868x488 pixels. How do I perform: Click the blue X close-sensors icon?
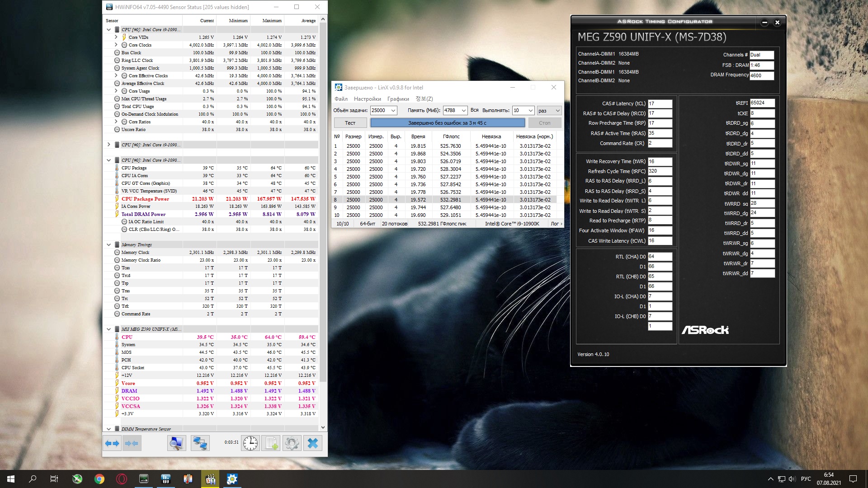tap(313, 444)
